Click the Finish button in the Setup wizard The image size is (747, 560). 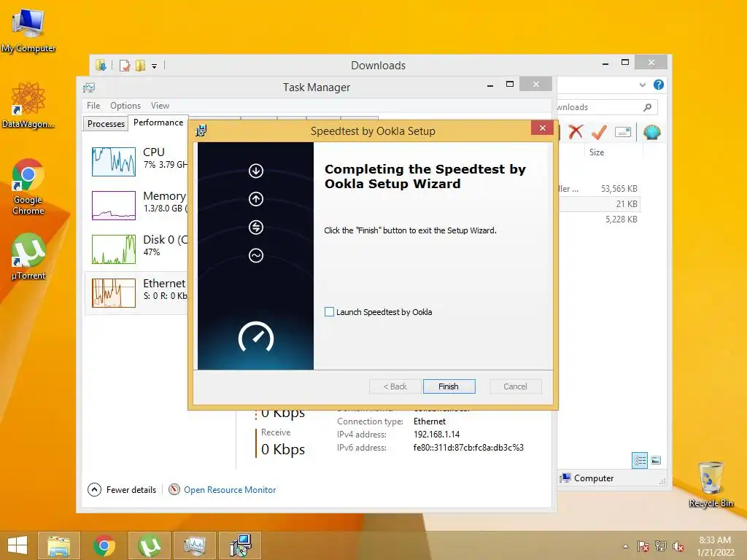449,386
